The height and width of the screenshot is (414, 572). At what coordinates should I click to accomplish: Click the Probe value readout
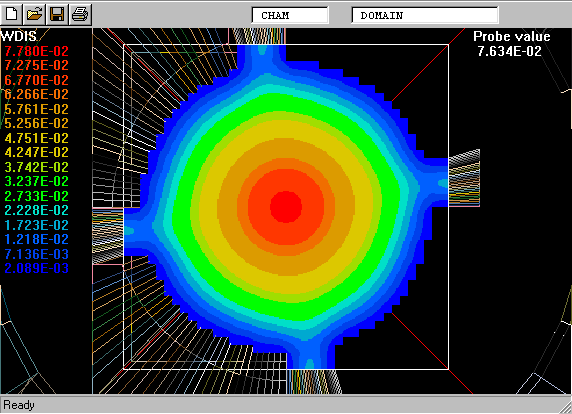[x=511, y=43]
